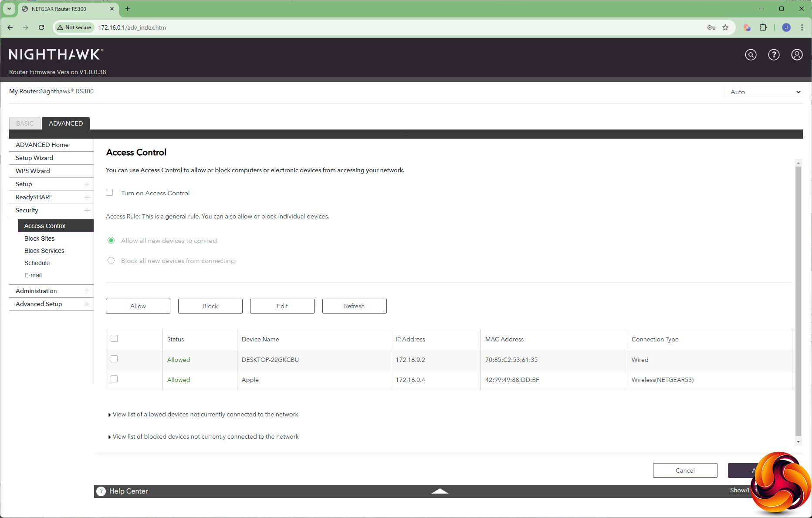
Task: Open Schedule under Security
Action: [37, 263]
